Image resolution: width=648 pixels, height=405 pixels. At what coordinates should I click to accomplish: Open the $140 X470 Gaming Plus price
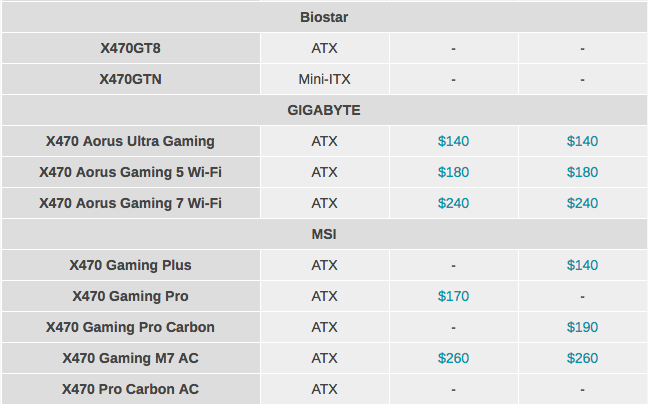(582, 265)
